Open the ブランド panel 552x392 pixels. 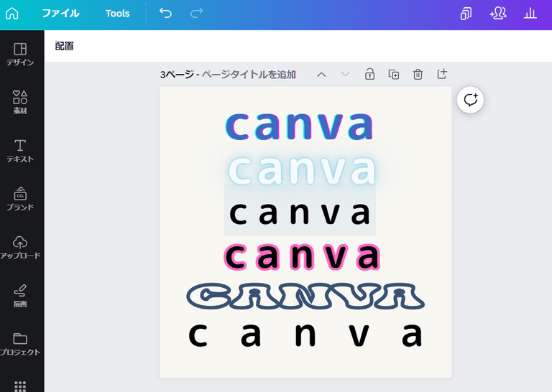[x=20, y=199]
